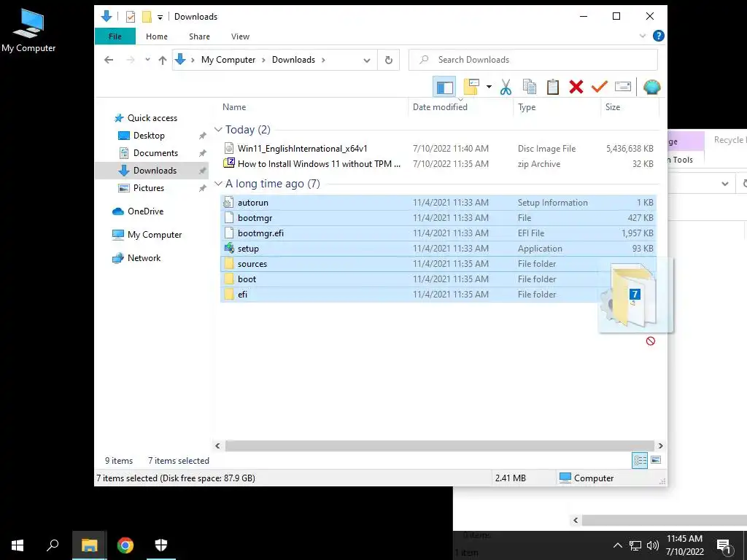Open the Home ribbon tab
The height and width of the screenshot is (560, 747).
157,36
